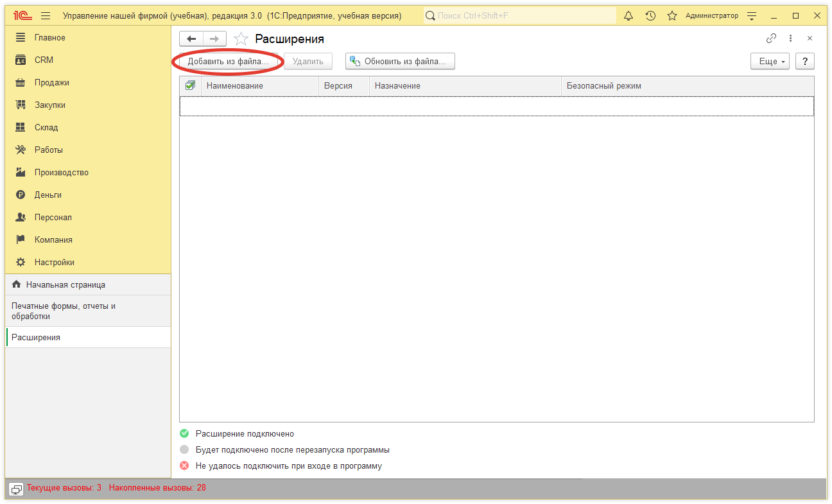Click the Добавить из файла button
Screen dimensions: 832x504
(227, 62)
